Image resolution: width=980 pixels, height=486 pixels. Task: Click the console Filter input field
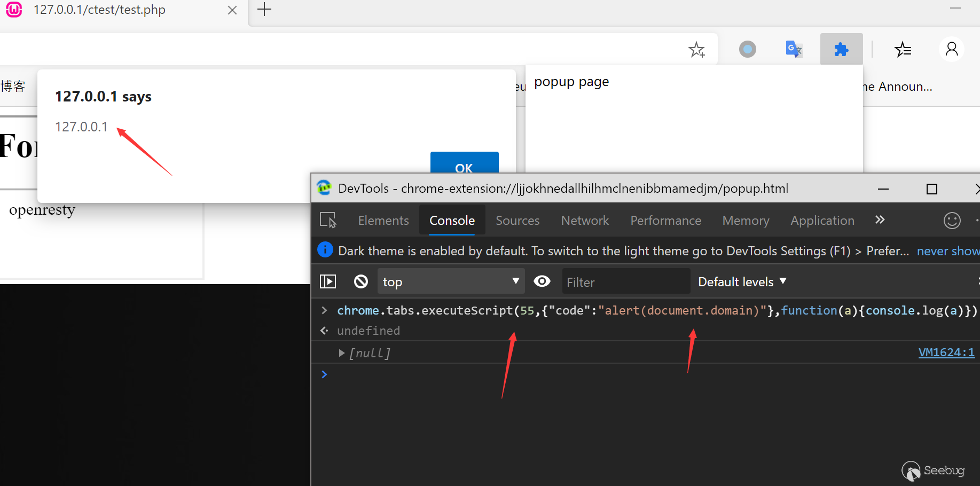(625, 282)
